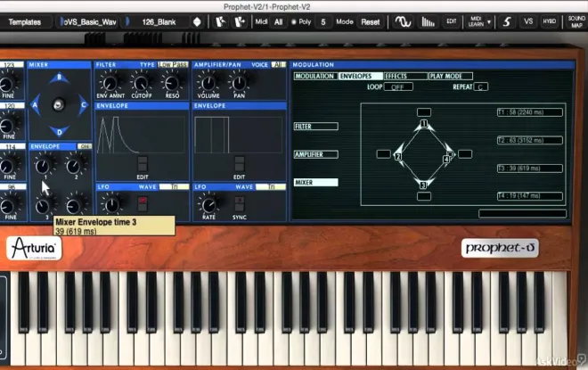Click the filter ENV AMNT knob
Image resolution: width=588 pixels, height=370 pixels.
(x=110, y=83)
